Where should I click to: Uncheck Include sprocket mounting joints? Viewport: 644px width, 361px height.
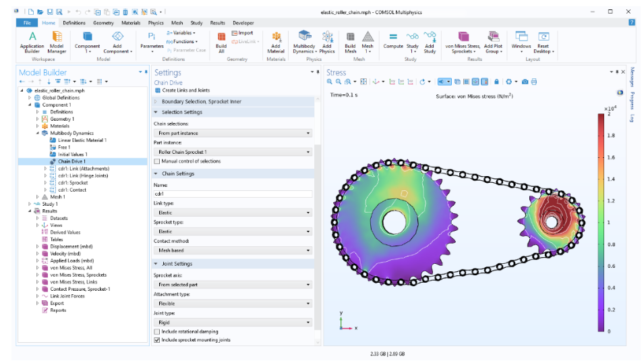tap(157, 340)
